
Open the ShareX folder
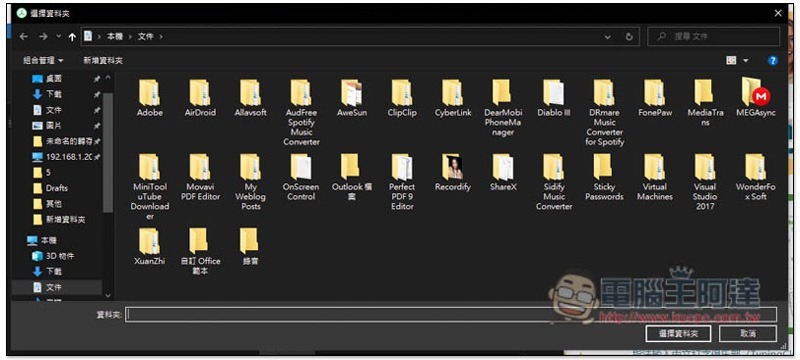503,173
